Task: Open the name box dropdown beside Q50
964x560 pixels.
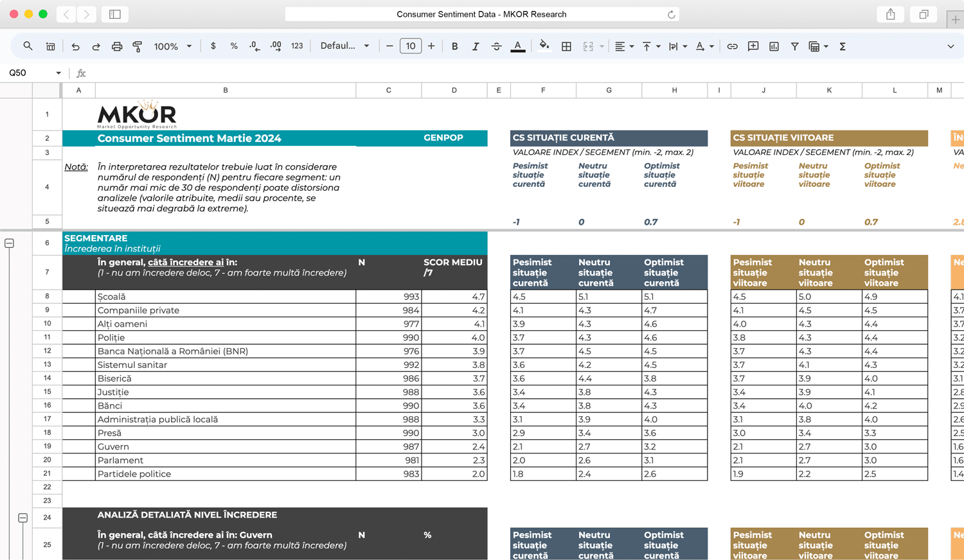Action: [x=58, y=73]
